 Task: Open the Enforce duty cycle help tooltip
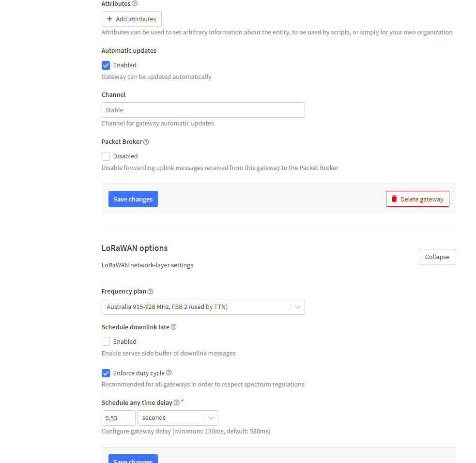point(168,372)
